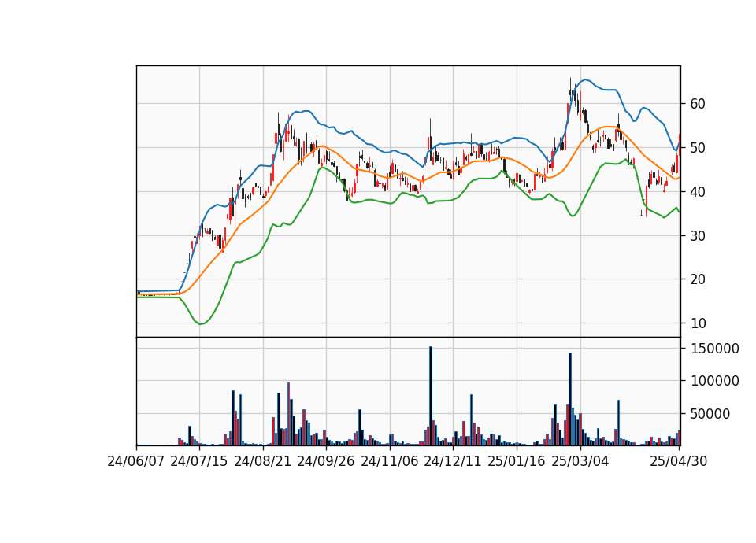Click the second-tallest volume bar before 25/03/04
756x543 pixels.
pos(570,400)
